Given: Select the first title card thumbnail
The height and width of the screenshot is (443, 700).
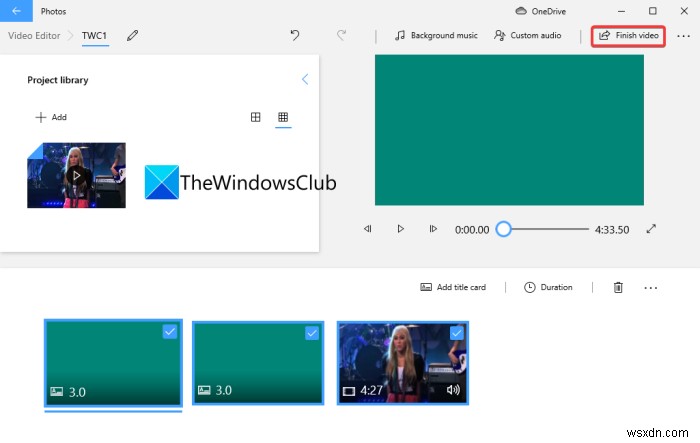Looking at the screenshot, I should pos(113,363).
